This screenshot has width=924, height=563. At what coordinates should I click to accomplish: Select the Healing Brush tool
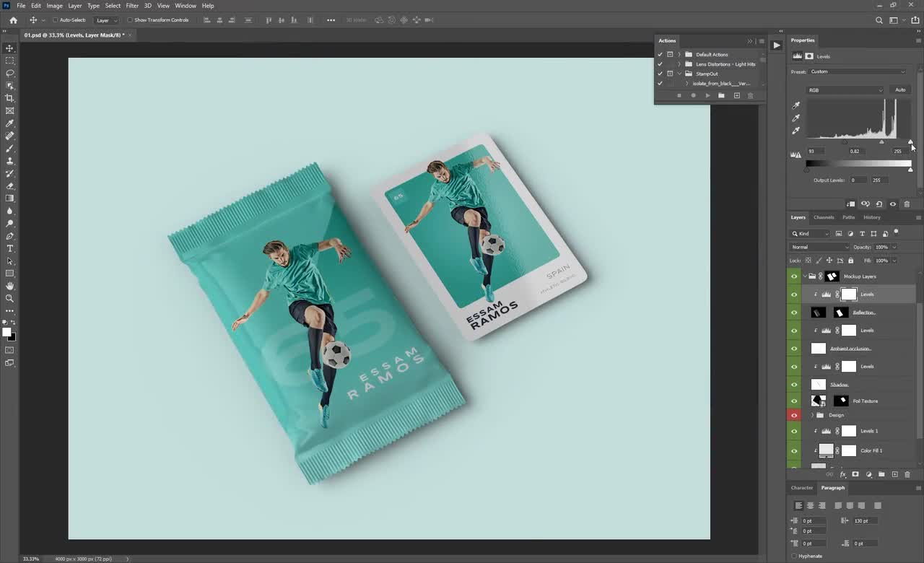click(9, 134)
